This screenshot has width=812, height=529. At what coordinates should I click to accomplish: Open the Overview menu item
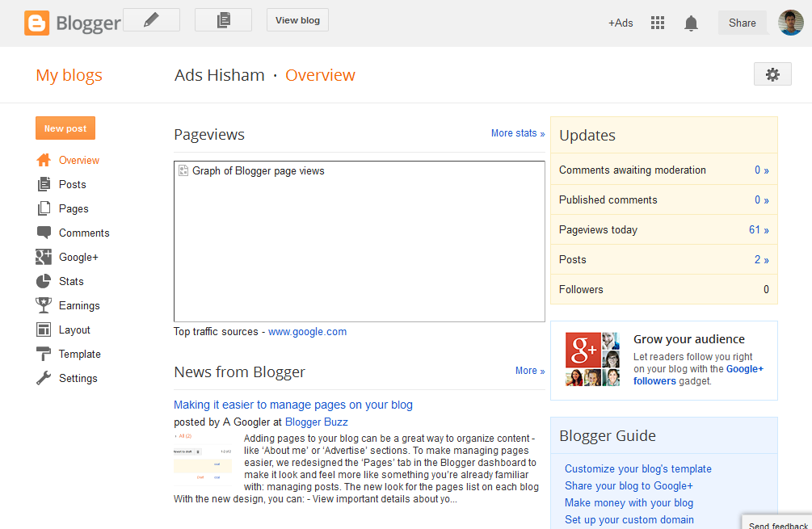point(78,160)
